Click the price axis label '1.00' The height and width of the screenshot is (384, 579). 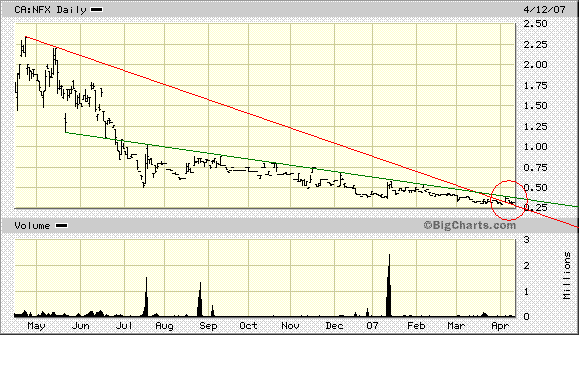(x=535, y=147)
